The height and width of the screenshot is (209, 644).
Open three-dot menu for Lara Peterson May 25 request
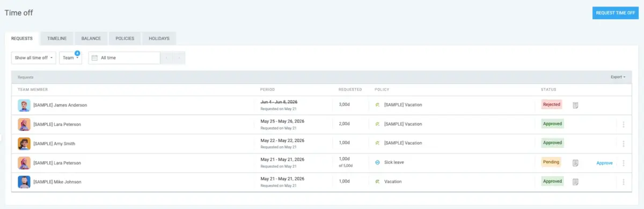[x=623, y=124]
